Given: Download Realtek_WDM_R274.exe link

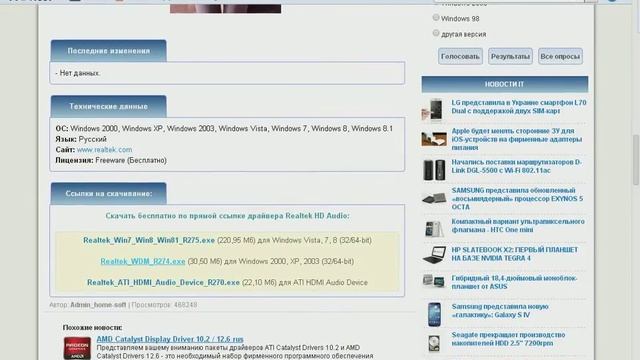Looking at the screenshot, I should tap(143, 261).
